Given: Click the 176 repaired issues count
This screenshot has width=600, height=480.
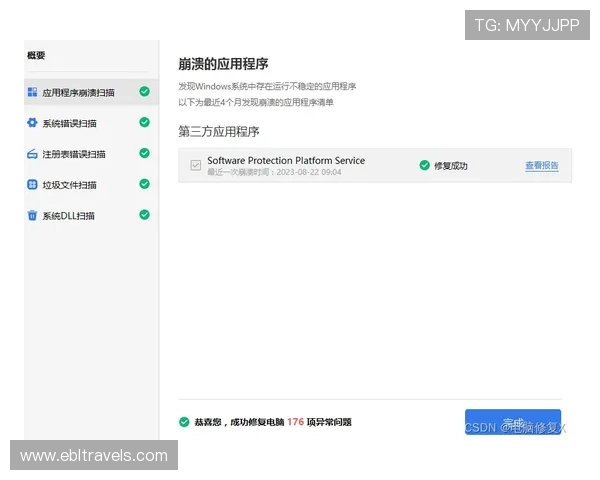Looking at the screenshot, I should click(295, 422).
